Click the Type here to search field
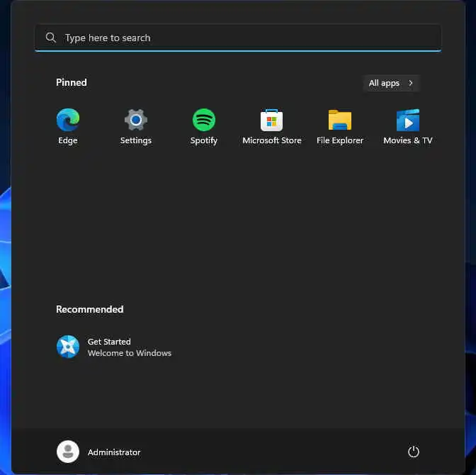Screen dimensions: 476x475 238,38
